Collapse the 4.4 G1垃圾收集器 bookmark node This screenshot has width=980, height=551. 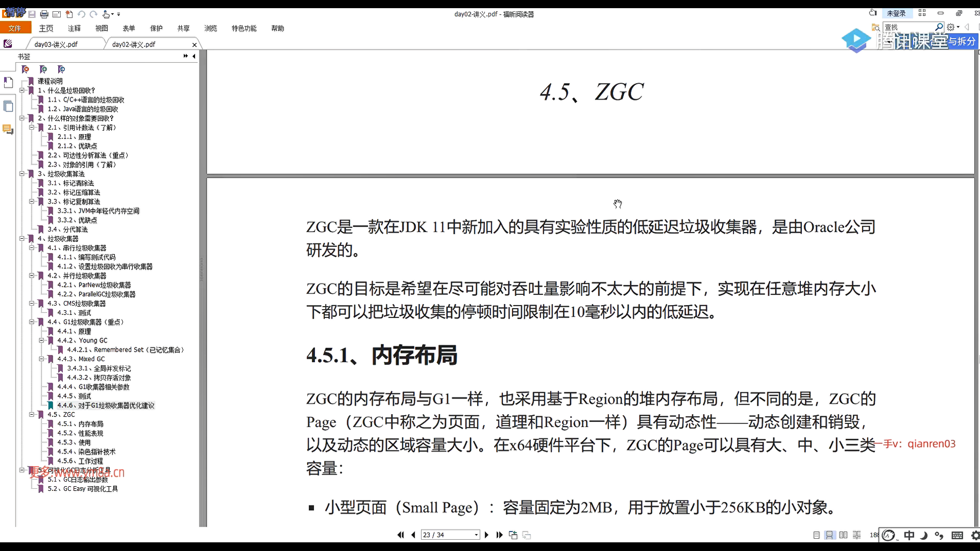click(32, 322)
